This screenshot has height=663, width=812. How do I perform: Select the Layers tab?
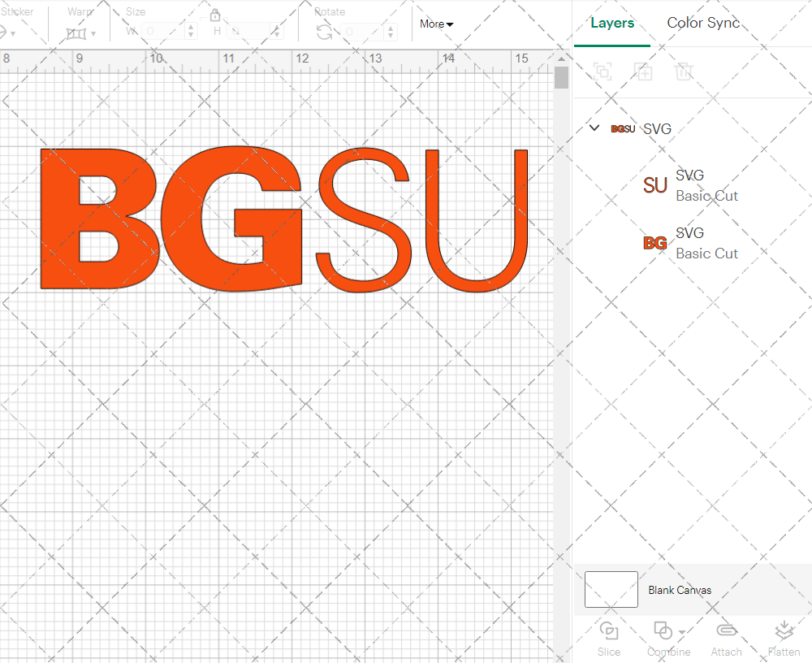[612, 23]
